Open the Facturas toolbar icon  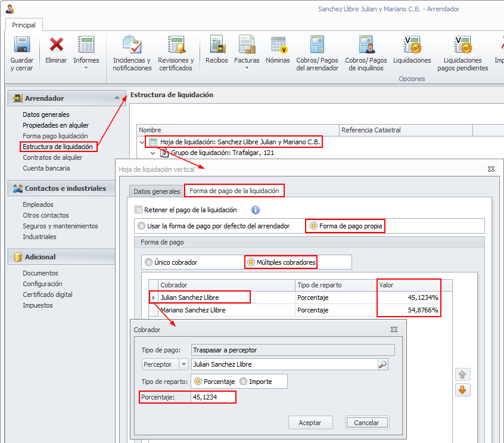click(x=247, y=44)
